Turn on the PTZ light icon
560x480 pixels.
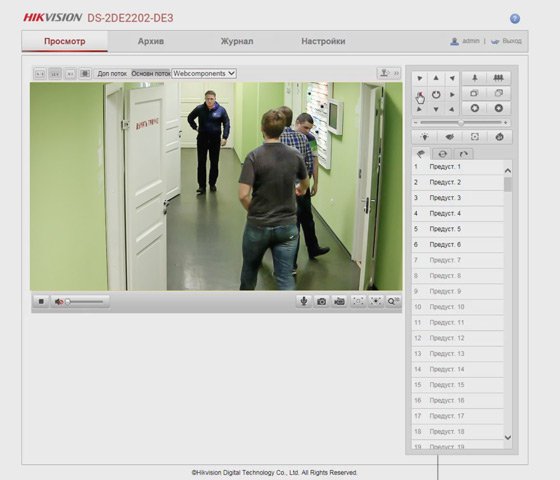point(425,137)
